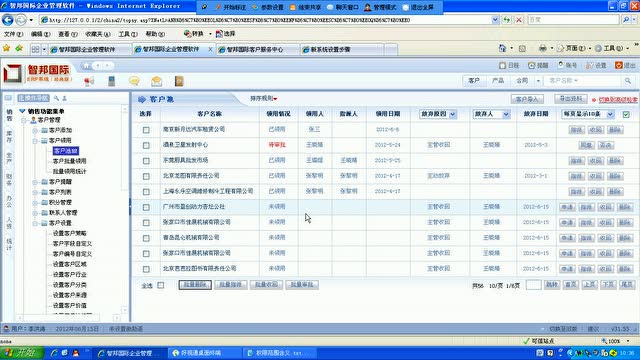Check the box for 酒泉卫星发射中心
Screen dimensions: 640x360
(146, 145)
